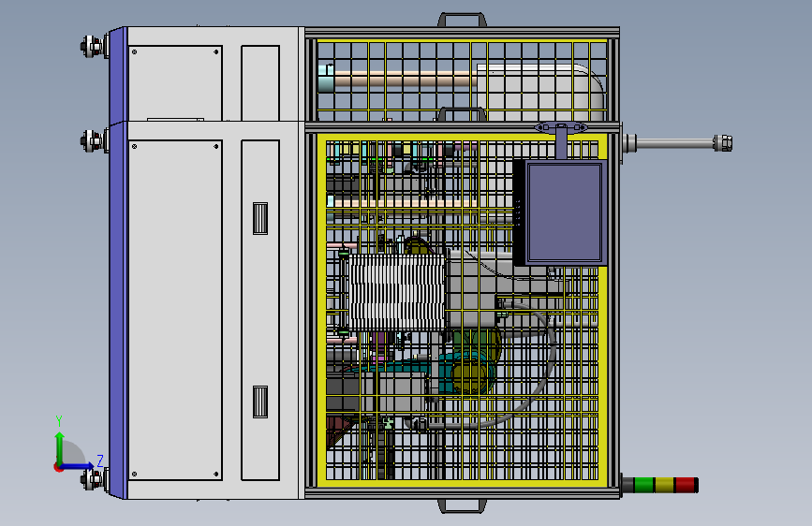The width and height of the screenshot is (812, 526).
Task: Click the 'Z' axis label text
Action: pos(100,460)
